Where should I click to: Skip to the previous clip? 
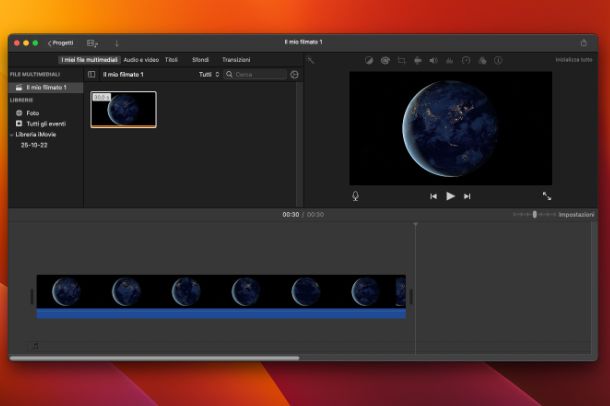pos(433,196)
